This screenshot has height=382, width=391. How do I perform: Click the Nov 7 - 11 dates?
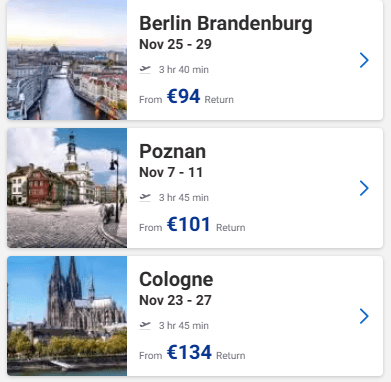[x=171, y=172]
